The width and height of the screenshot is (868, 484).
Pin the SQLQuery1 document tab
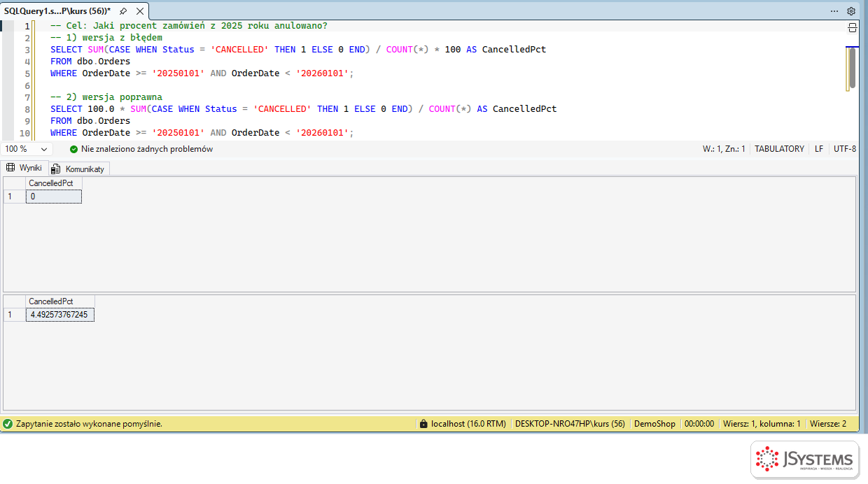point(123,11)
